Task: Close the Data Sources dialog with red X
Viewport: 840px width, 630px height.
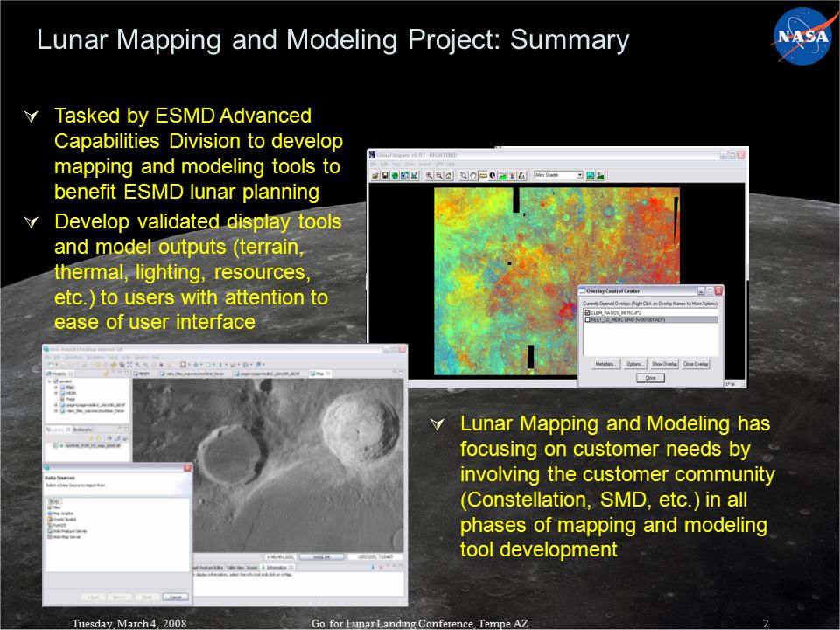Action: (x=187, y=468)
